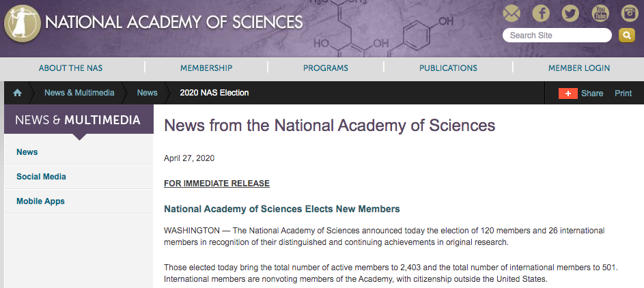This screenshot has width=644, height=288.
Task: Type in the Search Site field
Action: coord(557,35)
